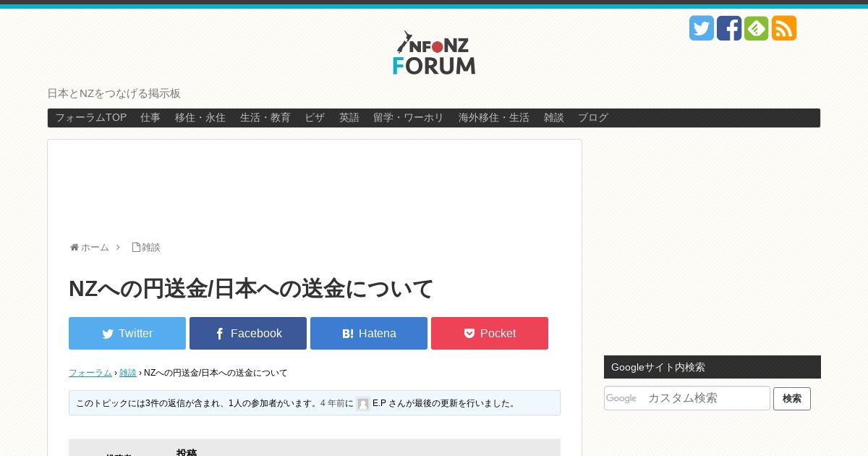868x456 pixels.
Task: Click the 投稿 column header
Action: pos(187,452)
